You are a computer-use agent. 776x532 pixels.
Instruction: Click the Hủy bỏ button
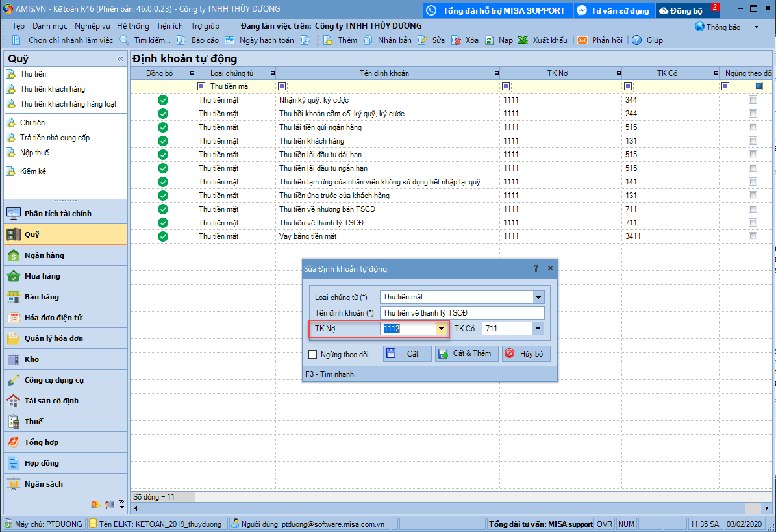pyautogui.click(x=526, y=353)
